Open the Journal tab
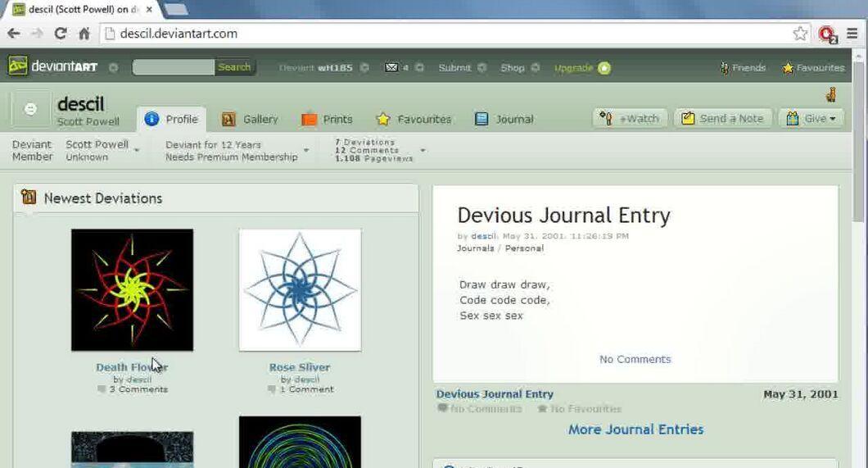868x468 pixels. point(504,119)
